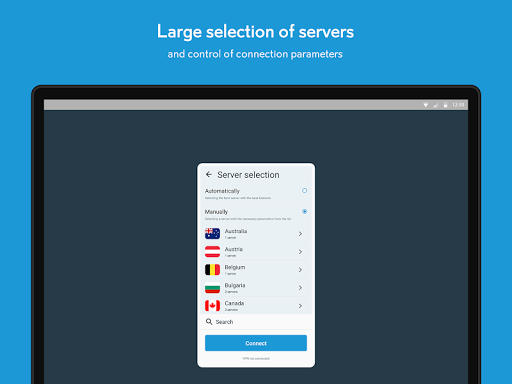Expand Austria servers with chevron
This screenshot has height=384, width=512.
pyautogui.click(x=300, y=252)
